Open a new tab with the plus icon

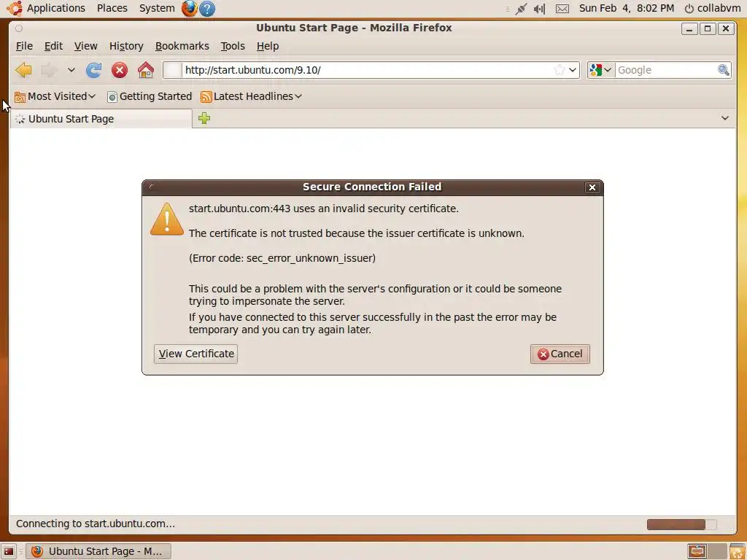204,118
